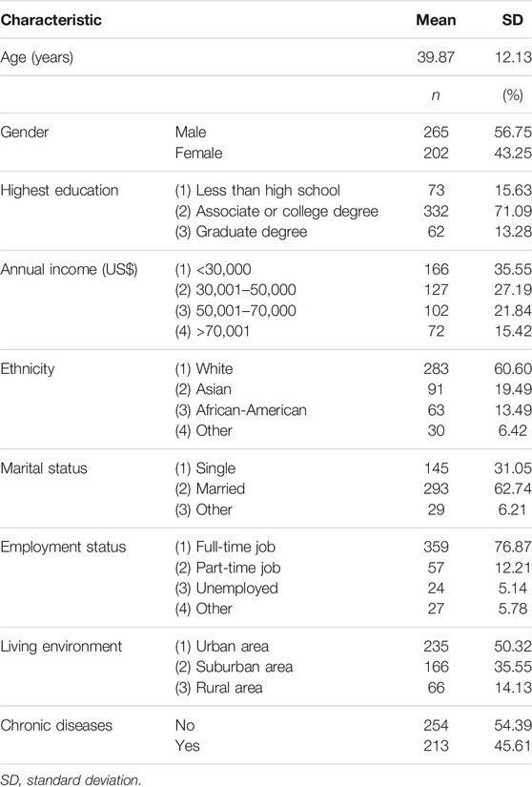
Task: Click the Full-time job entry
Action: [x=225, y=548]
